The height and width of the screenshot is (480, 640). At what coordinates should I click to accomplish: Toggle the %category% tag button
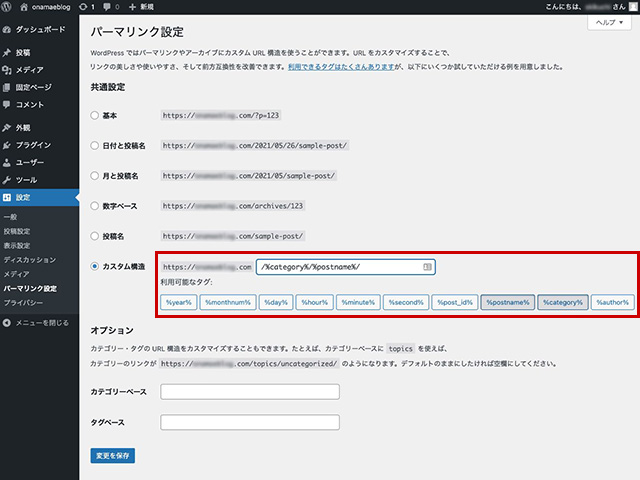[x=563, y=302]
